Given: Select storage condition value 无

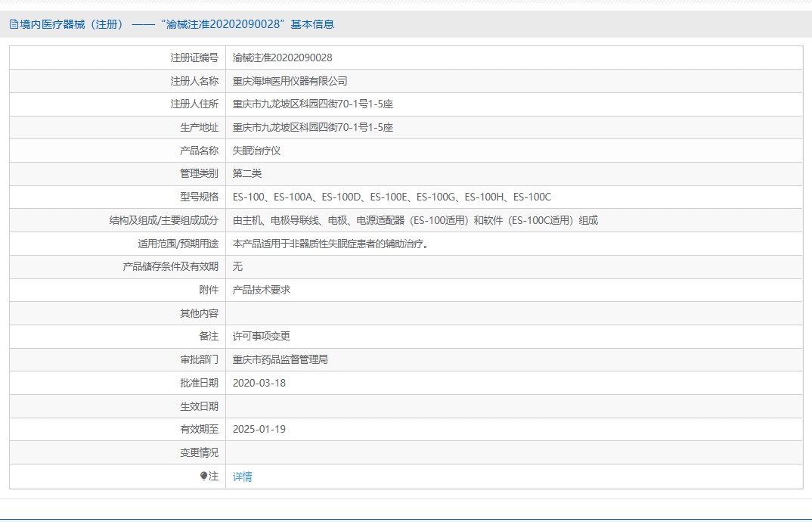Looking at the screenshot, I should coord(237,266).
